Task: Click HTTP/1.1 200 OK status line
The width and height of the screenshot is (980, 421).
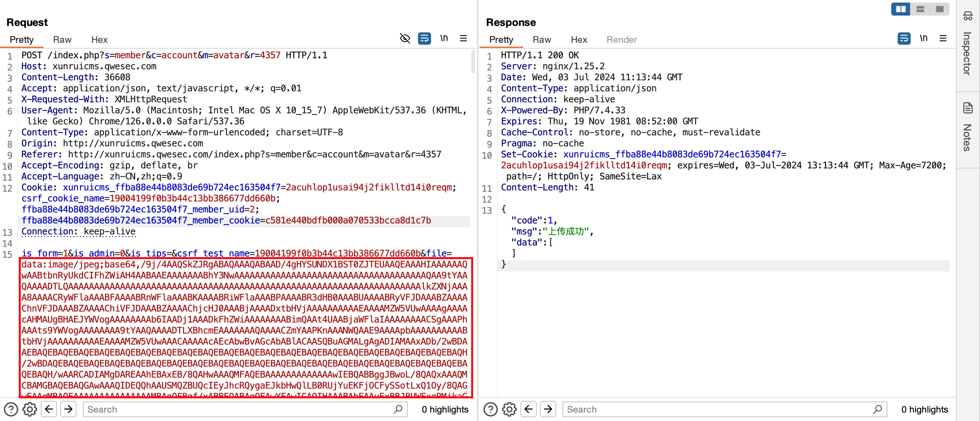Action: (x=540, y=55)
